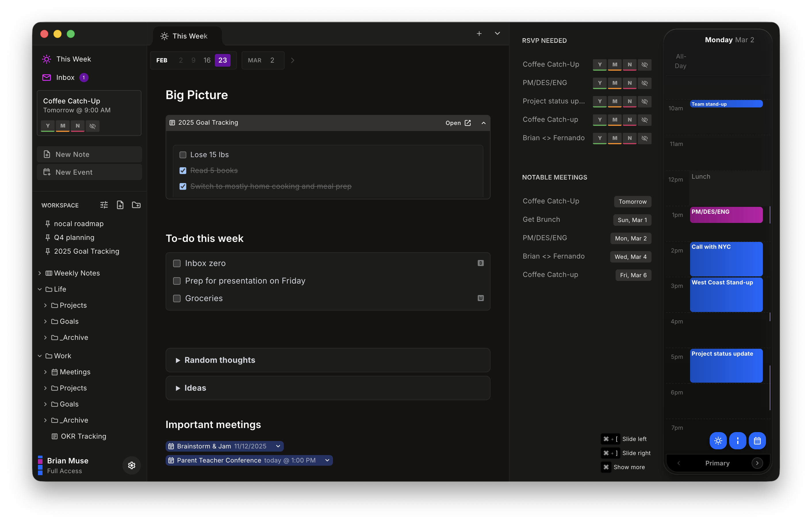Screen dimensions: 812x524
Task: Expand the Random thoughts section
Action: point(178,360)
